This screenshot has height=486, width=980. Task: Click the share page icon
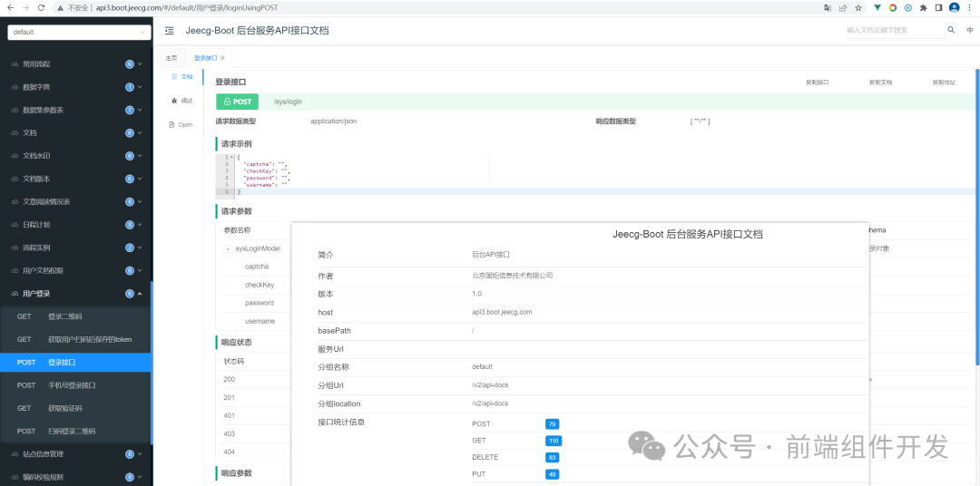point(843,7)
